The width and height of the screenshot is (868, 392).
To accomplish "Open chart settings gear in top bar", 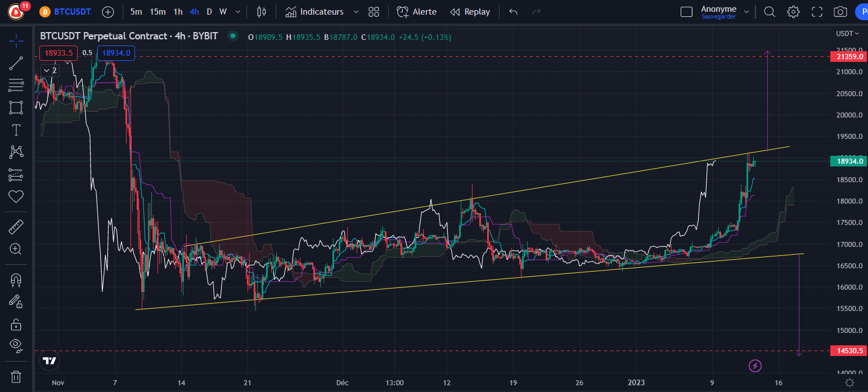I will (793, 12).
